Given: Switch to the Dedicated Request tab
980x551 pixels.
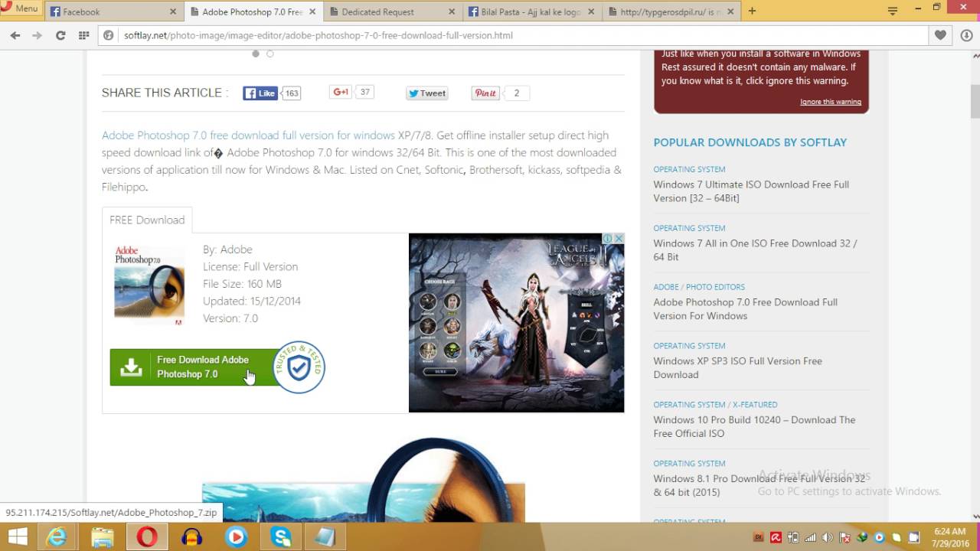Looking at the screenshot, I should point(394,11).
